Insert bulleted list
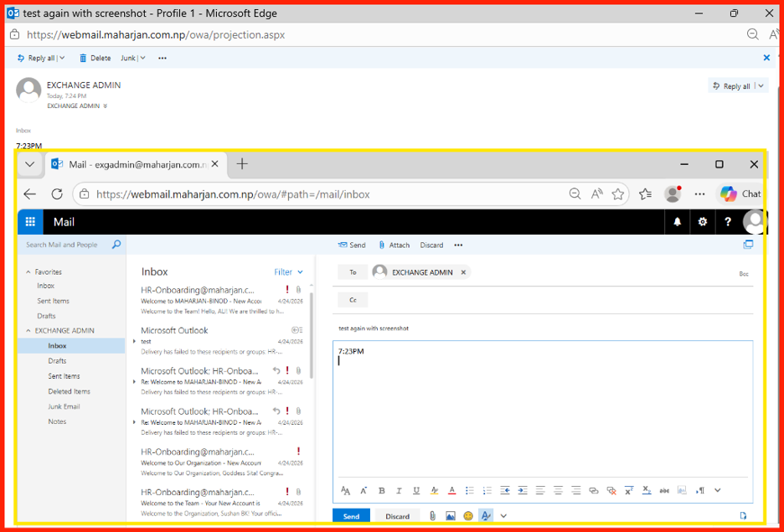The image size is (784, 532). pyautogui.click(x=470, y=490)
